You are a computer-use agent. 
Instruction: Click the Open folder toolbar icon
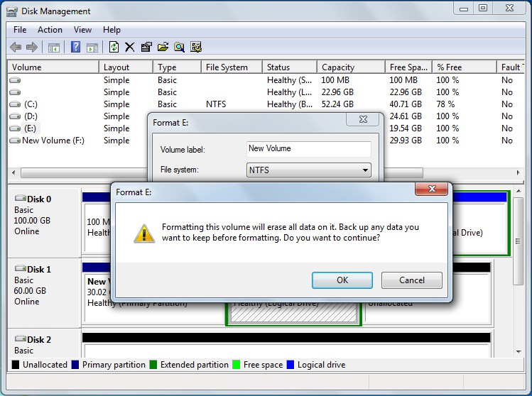pyautogui.click(x=163, y=47)
